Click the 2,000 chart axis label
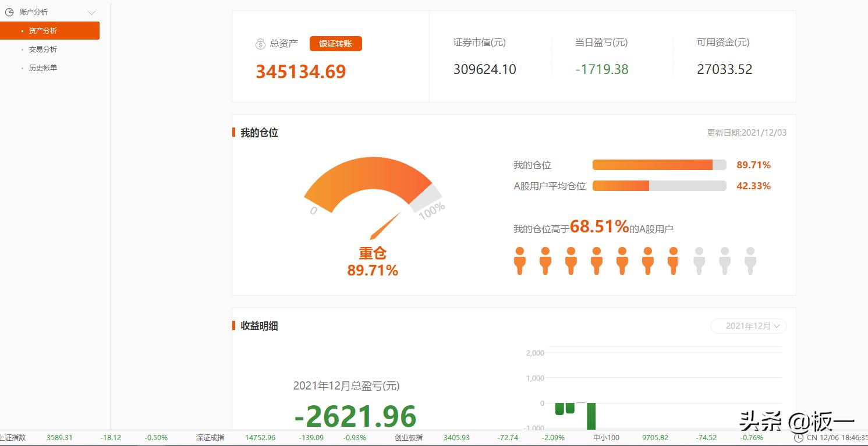Viewport: 868px width, 446px height. coord(535,353)
